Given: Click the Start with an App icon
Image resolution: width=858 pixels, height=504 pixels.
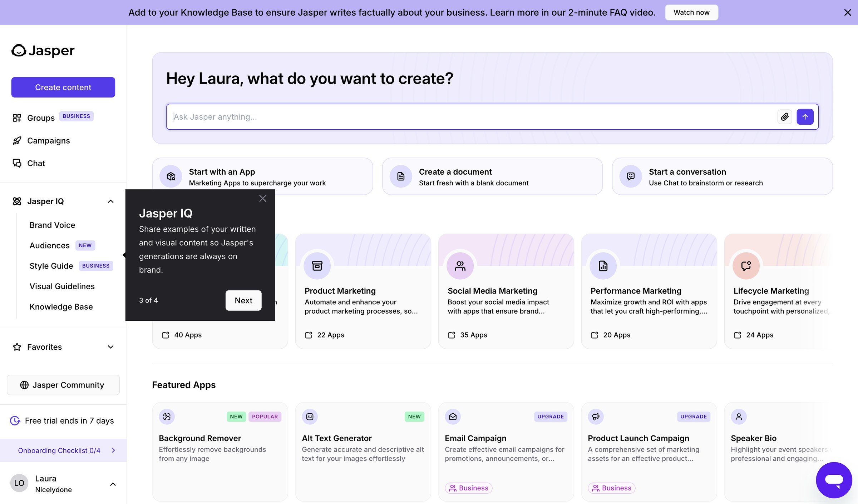Looking at the screenshot, I should (171, 176).
